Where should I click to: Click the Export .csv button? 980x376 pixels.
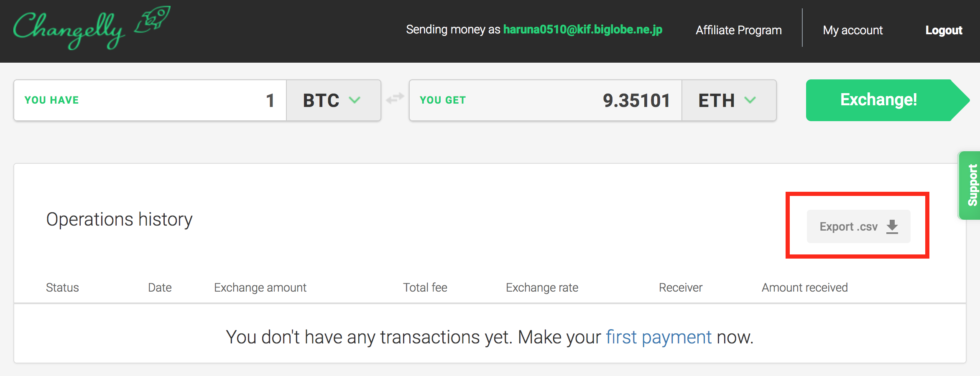[858, 226]
